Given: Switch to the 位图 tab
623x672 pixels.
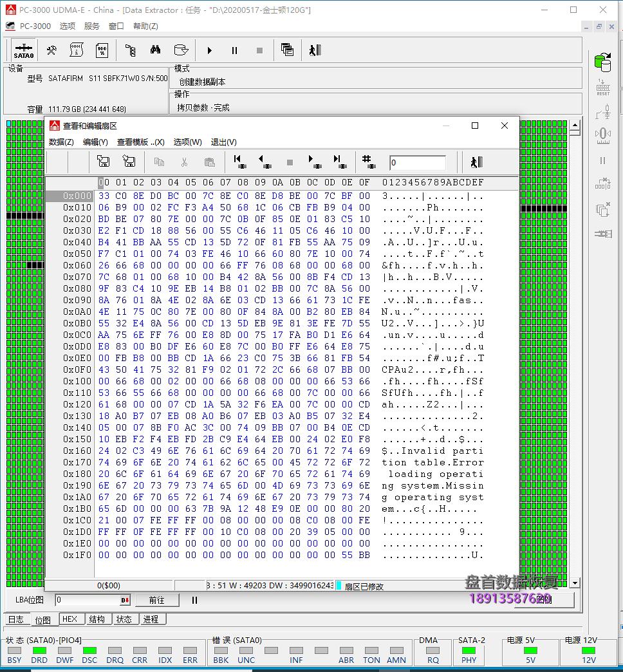Looking at the screenshot, I should (x=43, y=620).
